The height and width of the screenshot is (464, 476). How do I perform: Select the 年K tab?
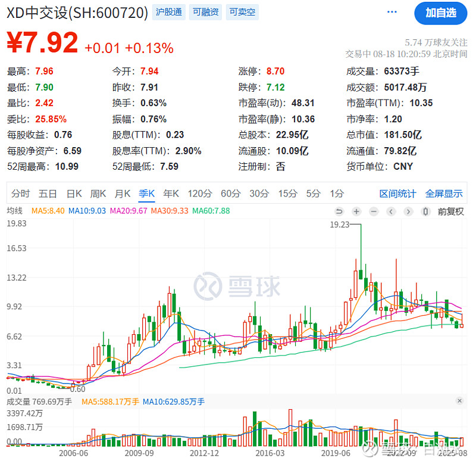171,194
